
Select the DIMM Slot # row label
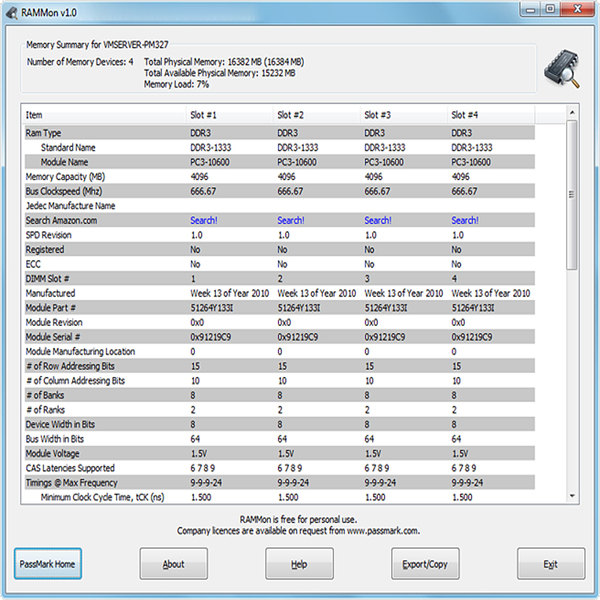click(x=47, y=279)
